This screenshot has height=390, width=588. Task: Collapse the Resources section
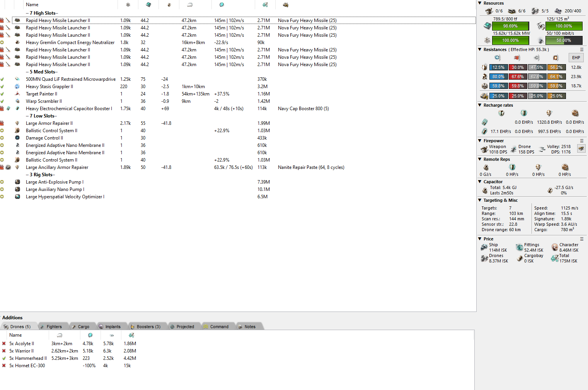(x=480, y=3)
